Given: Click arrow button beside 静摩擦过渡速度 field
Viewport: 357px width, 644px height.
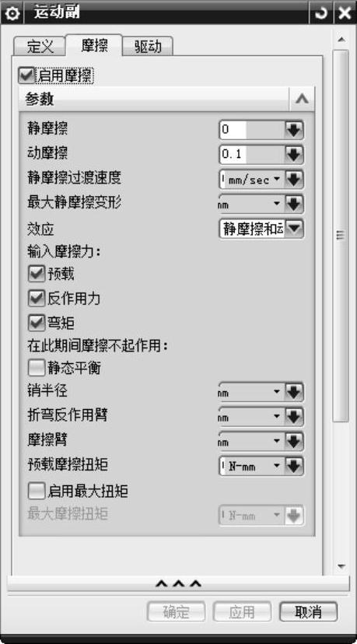Looking at the screenshot, I should click(294, 180).
